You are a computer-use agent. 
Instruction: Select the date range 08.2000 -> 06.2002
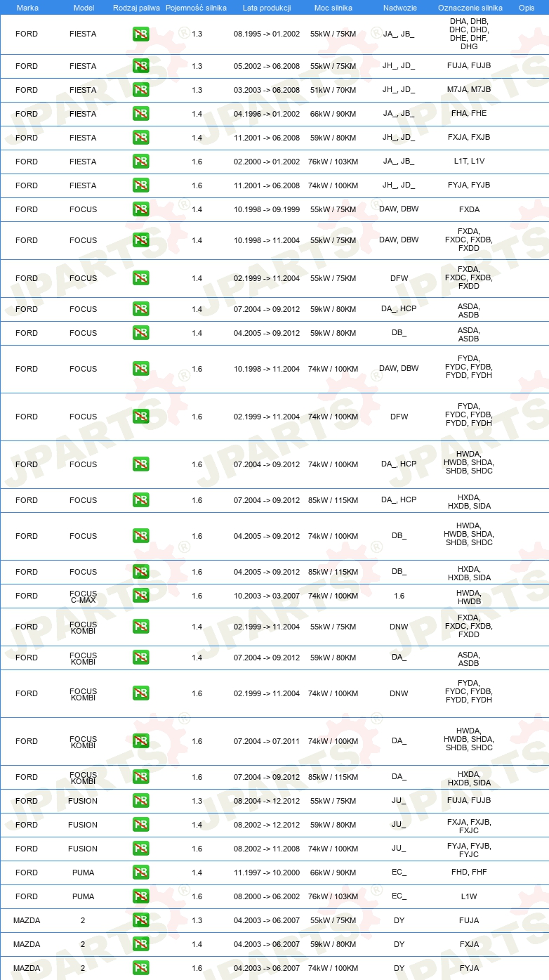[267, 896]
